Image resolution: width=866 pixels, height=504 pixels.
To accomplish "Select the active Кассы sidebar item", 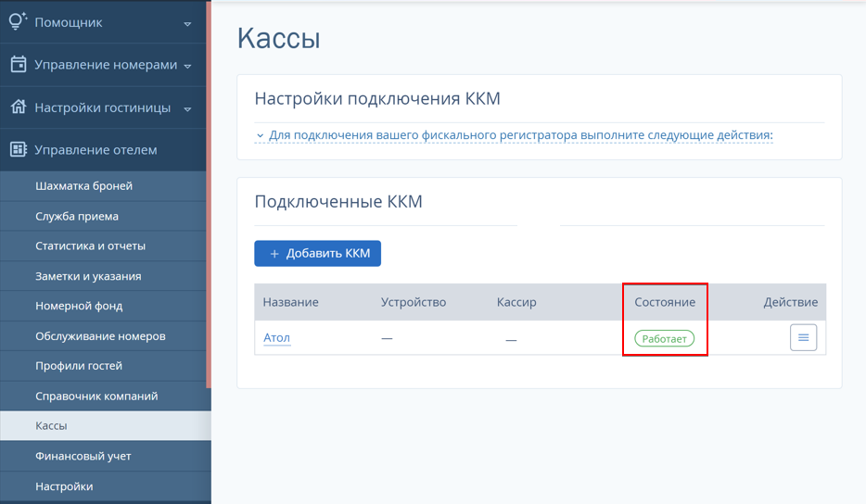I will pos(105,425).
